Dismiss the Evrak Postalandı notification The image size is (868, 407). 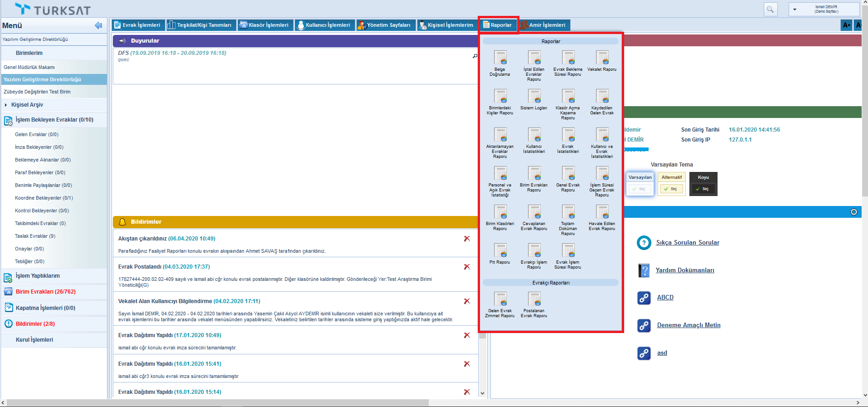click(467, 267)
